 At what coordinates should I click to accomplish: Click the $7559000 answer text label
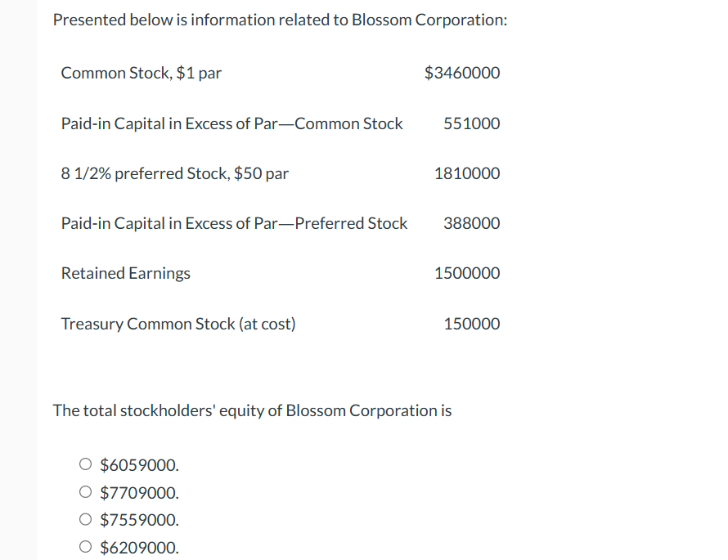pyautogui.click(x=139, y=518)
